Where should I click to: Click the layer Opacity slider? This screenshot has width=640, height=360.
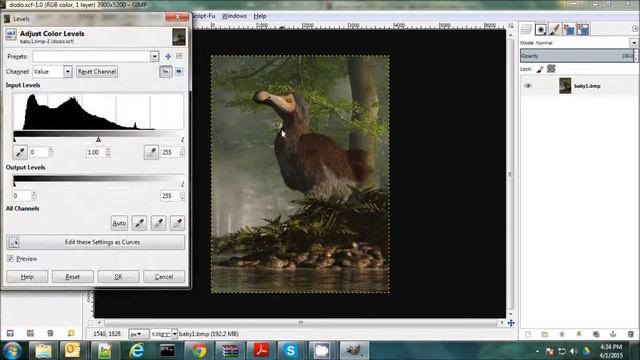coord(578,56)
